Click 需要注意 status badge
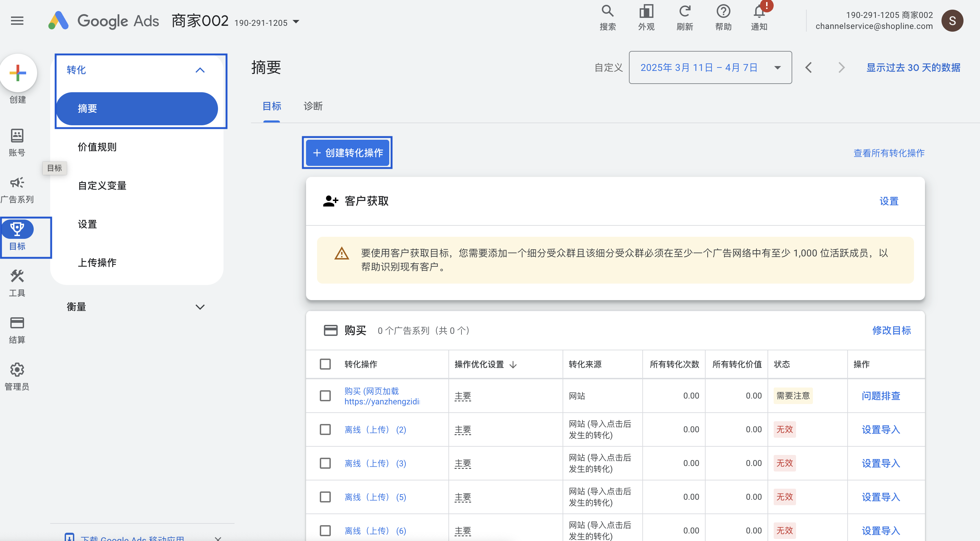 (x=793, y=396)
